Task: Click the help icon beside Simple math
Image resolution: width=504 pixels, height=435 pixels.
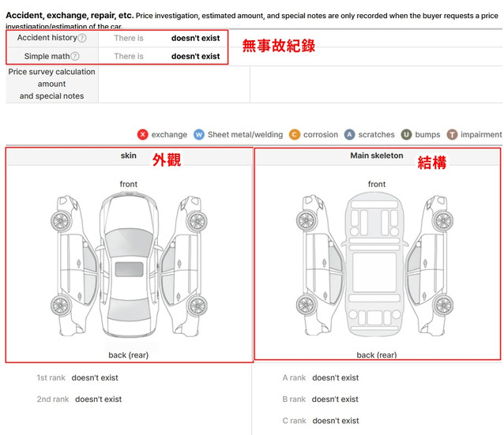Action: (75, 57)
